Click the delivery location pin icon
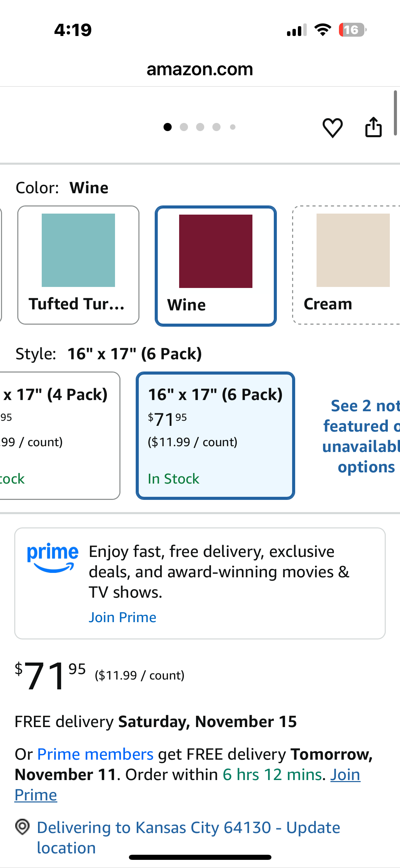Viewport: 400px width, 868px height. click(22, 828)
